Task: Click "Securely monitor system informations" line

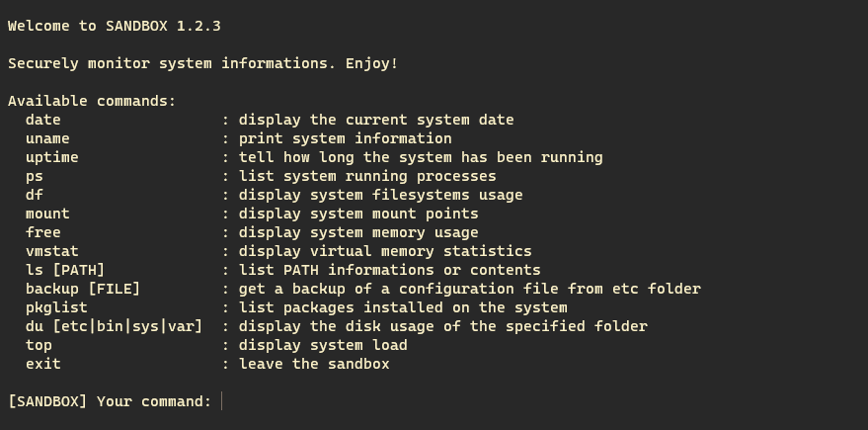Action: pos(172,63)
